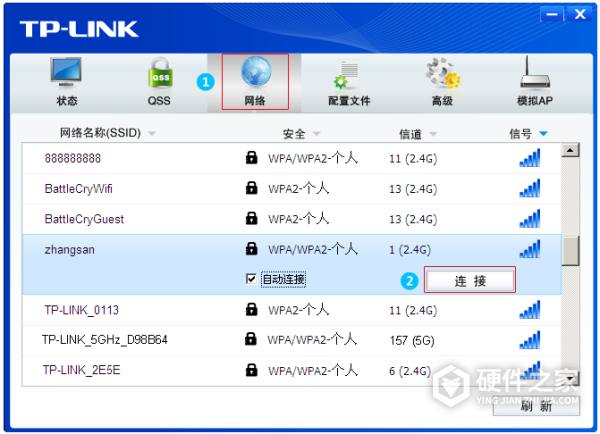Image resolution: width=600 pixels, height=434 pixels.
Task: Switch to the 模拟AP tab label
Action: point(535,101)
